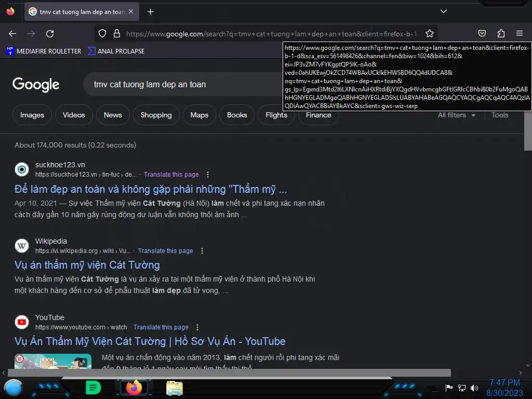Open the Firefox extensions puzzle icon

coord(501,33)
